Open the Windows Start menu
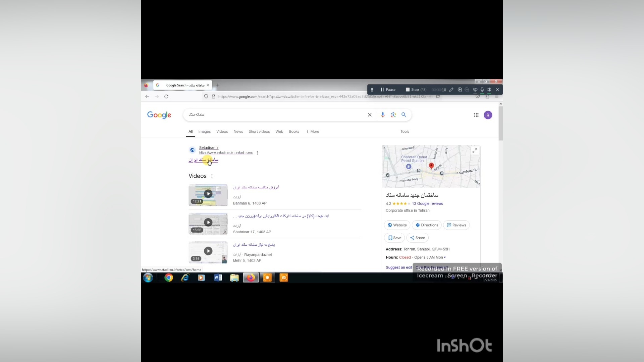Screen dimensions: 644x362 tap(148, 278)
